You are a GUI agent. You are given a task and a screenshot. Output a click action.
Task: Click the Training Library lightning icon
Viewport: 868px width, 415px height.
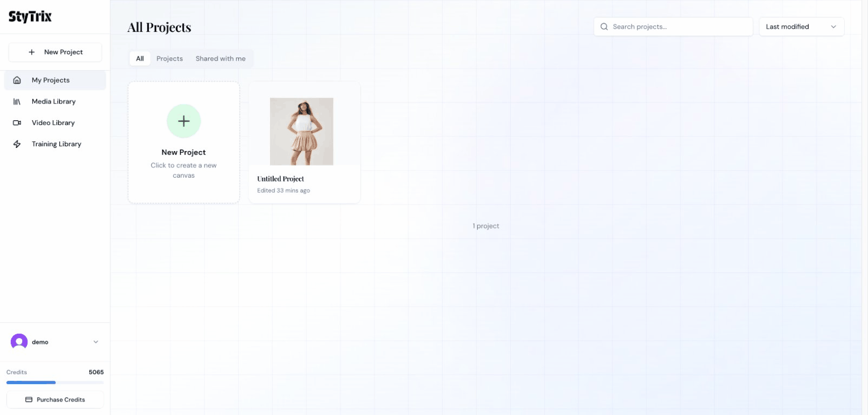[x=17, y=144]
